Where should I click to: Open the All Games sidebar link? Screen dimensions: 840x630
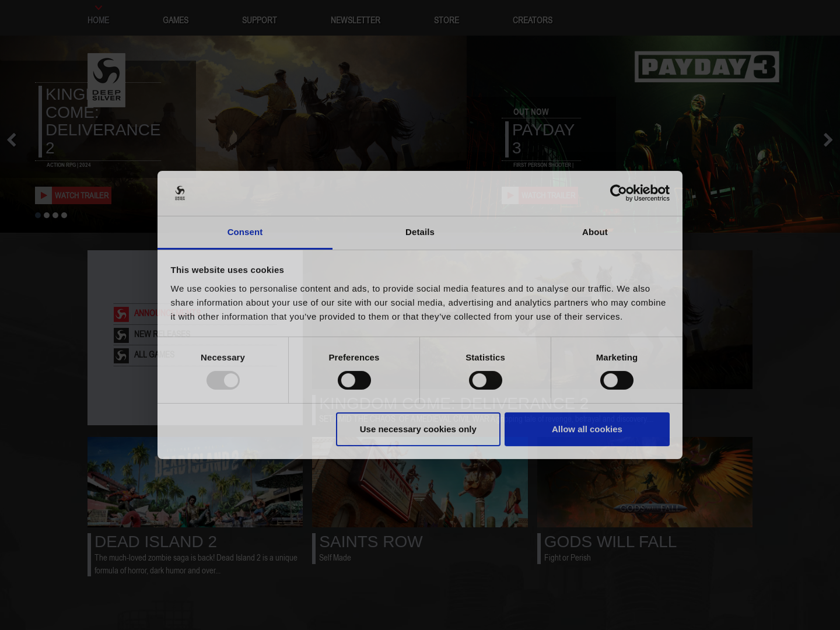point(154,355)
